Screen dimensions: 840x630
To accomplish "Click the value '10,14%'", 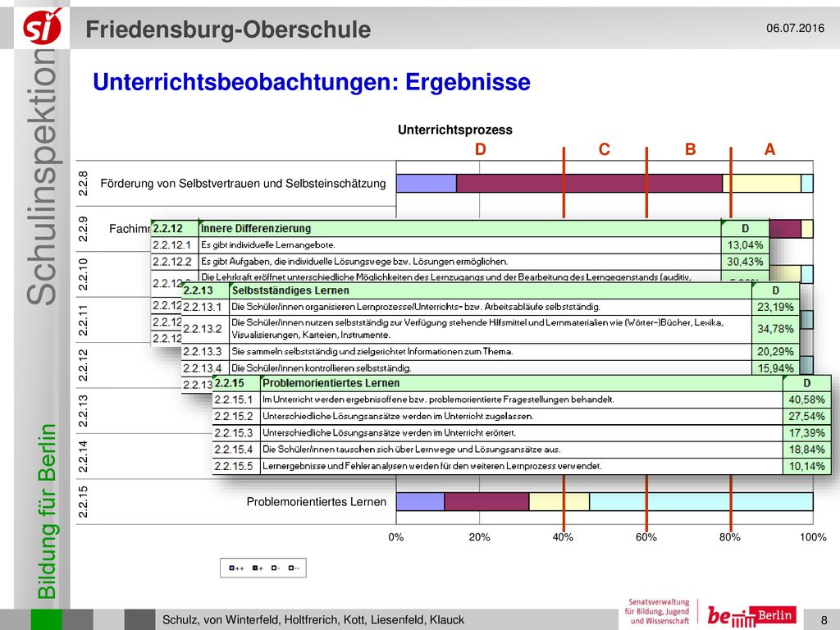I will (x=806, y=466).
